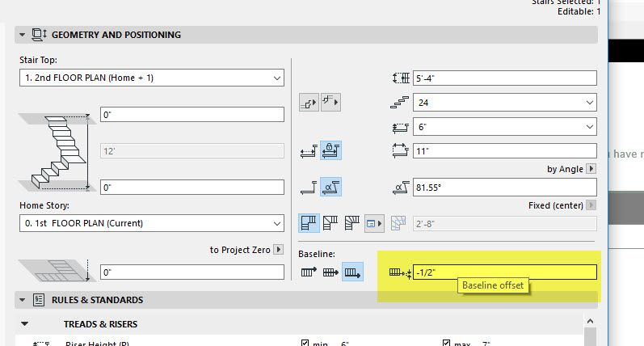This screenshot has height=346, width=644.
Task: Open the Home Story dropdown
Action: pyautogui.click(x=152, y=223)
